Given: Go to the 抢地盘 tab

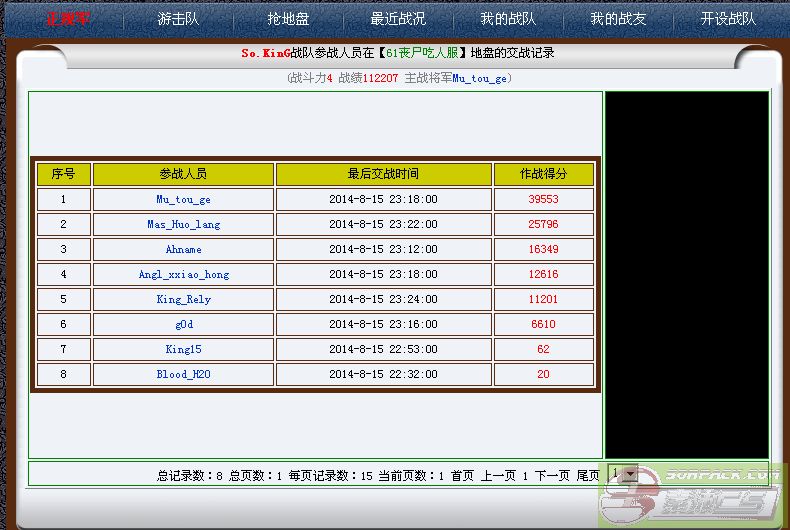Looking at the screenshot, I should tap(287, 19).
